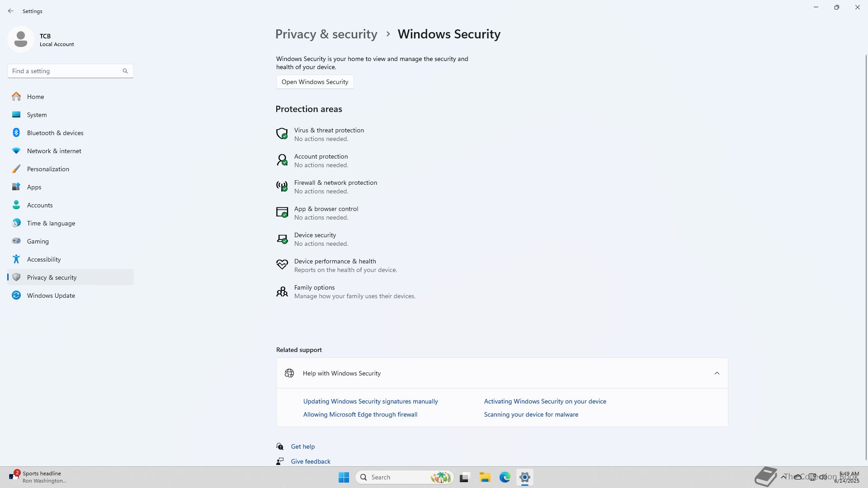Click the Device security laptop icon
Screen dimensions: 868x488
[x=282, y=238]
